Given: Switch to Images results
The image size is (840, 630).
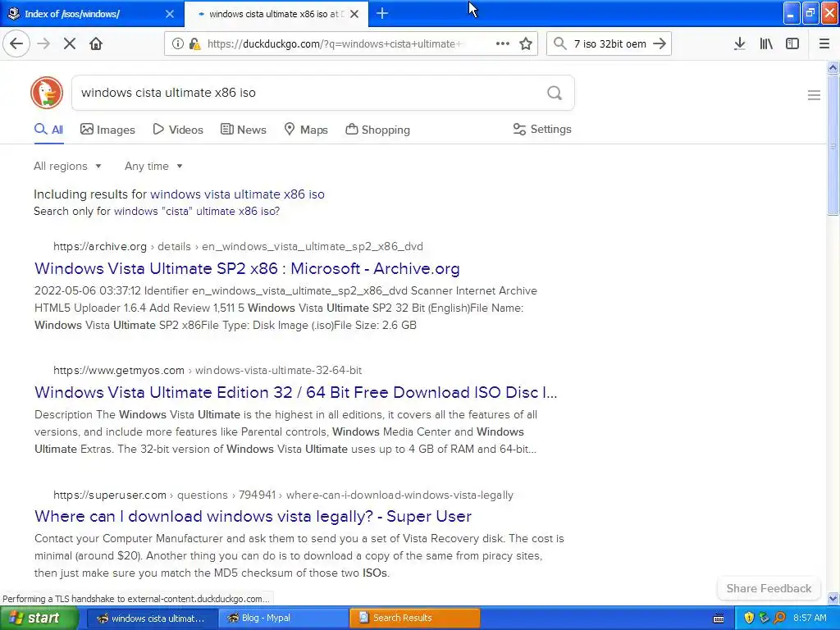Looking at the screenshot, I should coord(107,130).
